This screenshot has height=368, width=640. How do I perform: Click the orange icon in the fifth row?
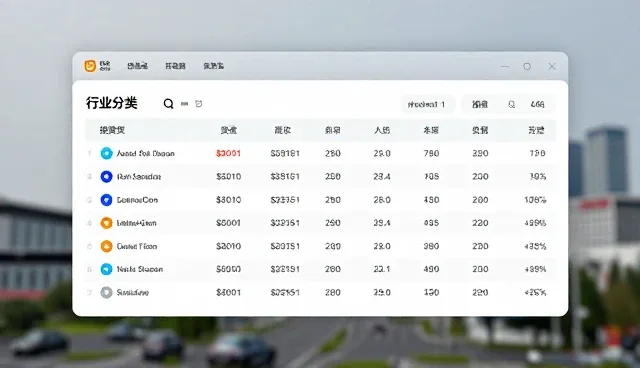tap(107, 246)
